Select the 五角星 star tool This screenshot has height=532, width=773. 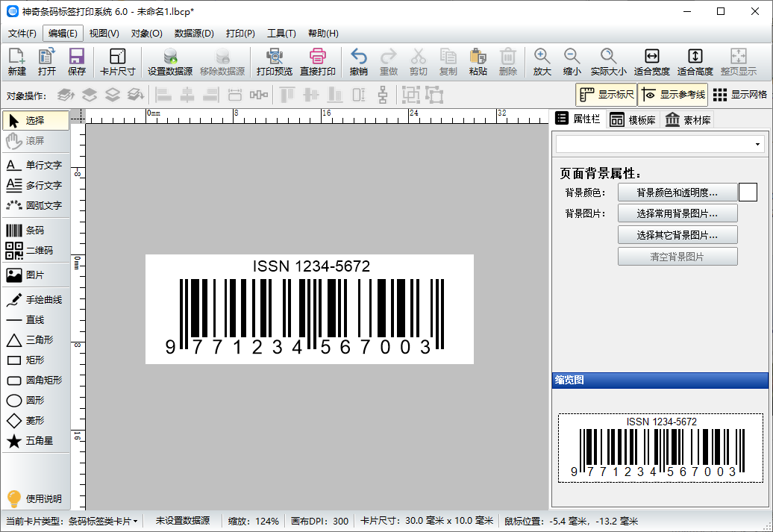click(35, 441)
